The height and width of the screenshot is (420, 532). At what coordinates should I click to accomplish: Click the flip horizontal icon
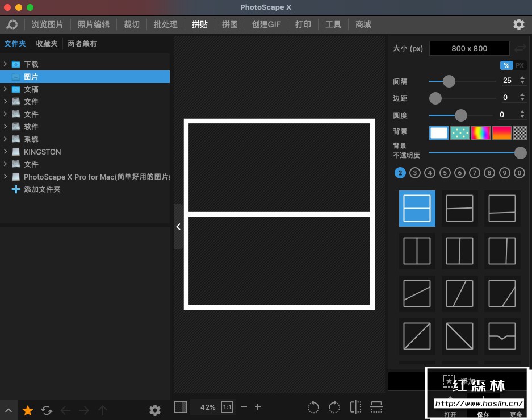click(x=355, y=407)
